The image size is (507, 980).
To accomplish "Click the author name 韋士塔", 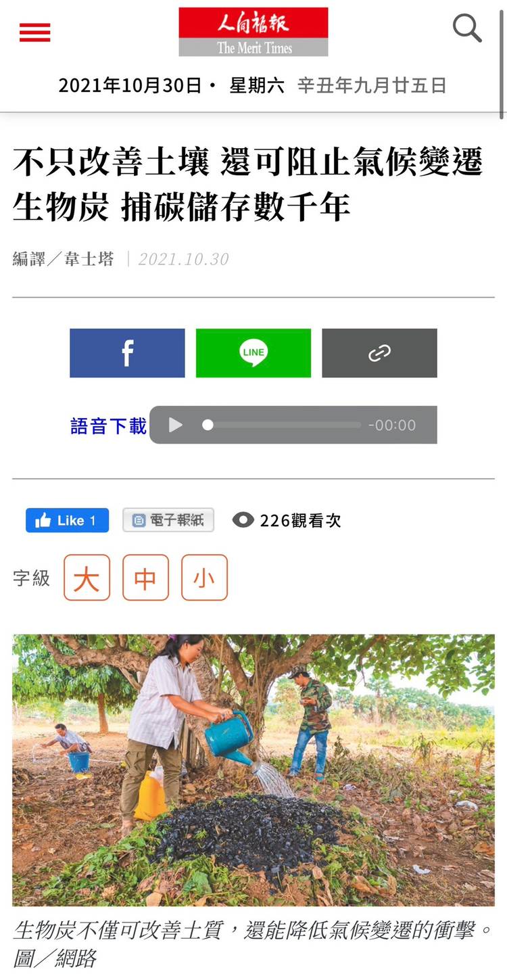I will coord(89,259).
